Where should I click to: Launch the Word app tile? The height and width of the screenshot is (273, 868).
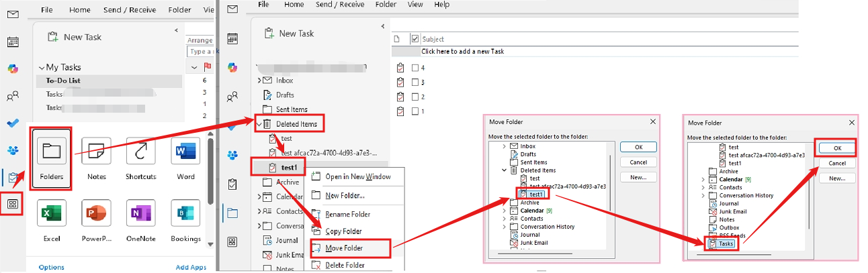coord(185,158)
